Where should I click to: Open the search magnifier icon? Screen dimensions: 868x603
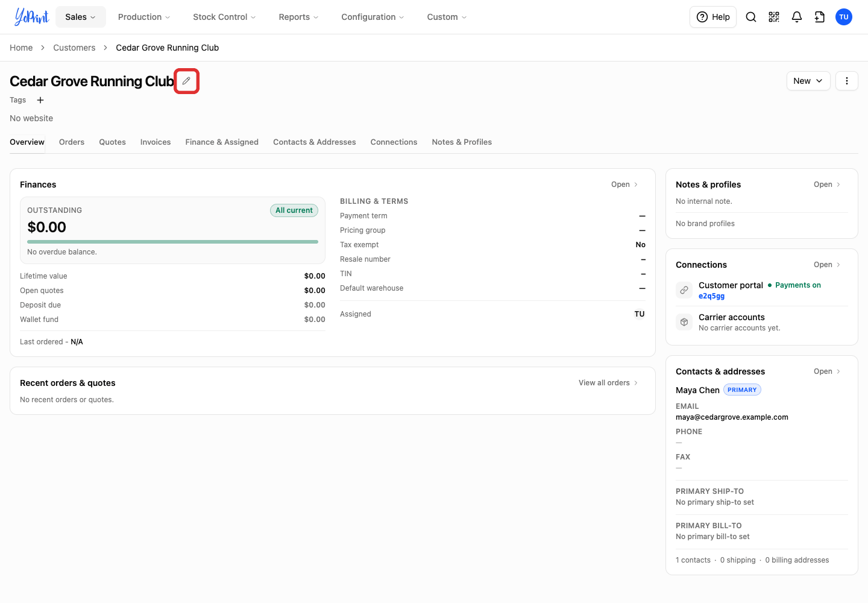tap(751, 17)
